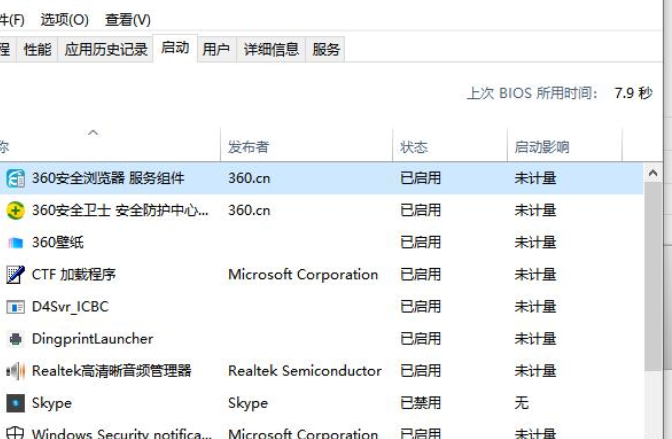Screen dimensions: 672x439
Task: Click the 360安全卫士 green plus icon
Action: 15,210
